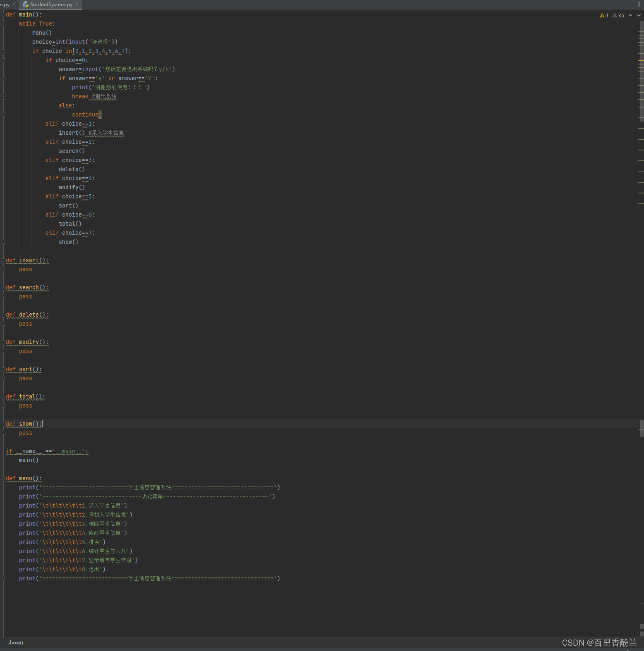
Task: Click the 'modify()' call inside main
Action: (72, 187)
